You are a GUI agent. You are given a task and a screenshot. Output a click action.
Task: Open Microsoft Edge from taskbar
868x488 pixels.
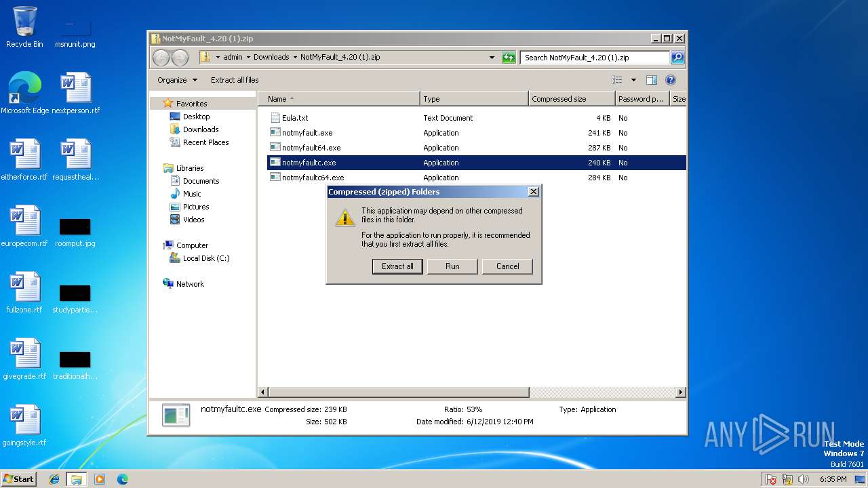[123, 479]
